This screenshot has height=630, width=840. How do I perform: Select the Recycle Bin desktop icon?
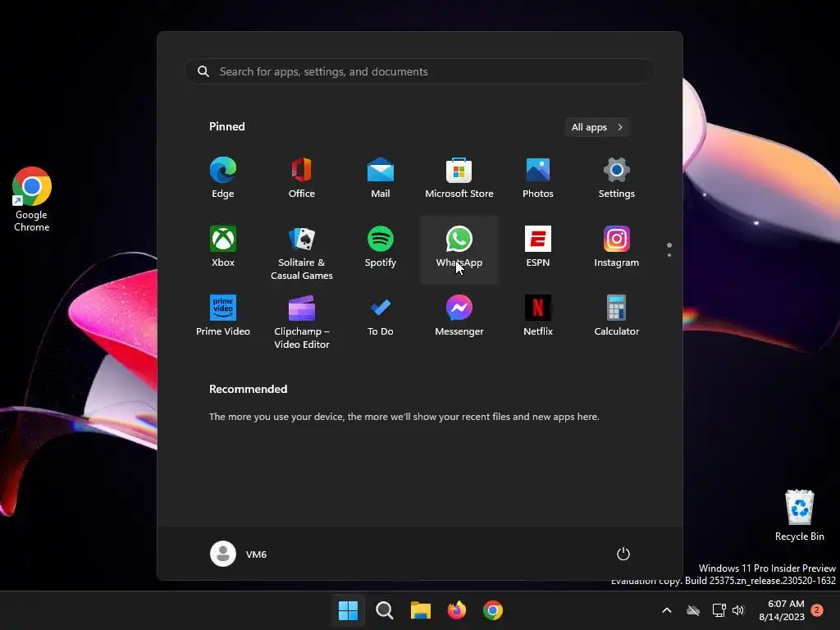click(x=799, y=515)
